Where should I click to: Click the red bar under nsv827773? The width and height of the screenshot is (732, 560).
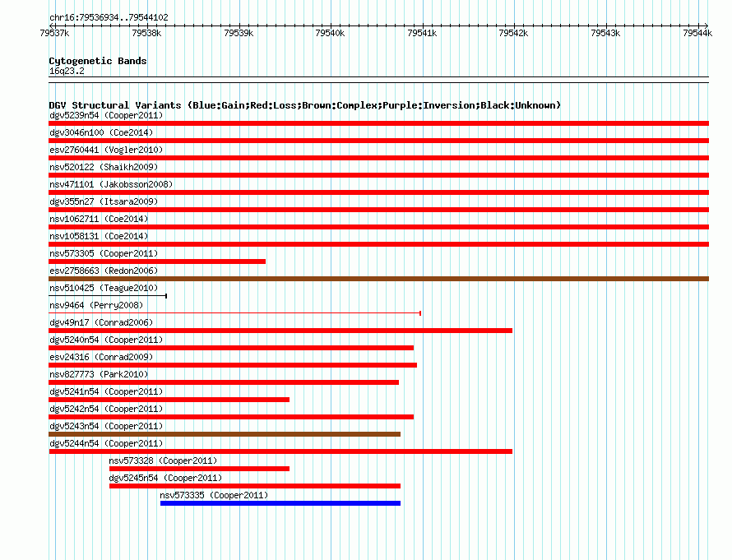click(x=224, y=382)
